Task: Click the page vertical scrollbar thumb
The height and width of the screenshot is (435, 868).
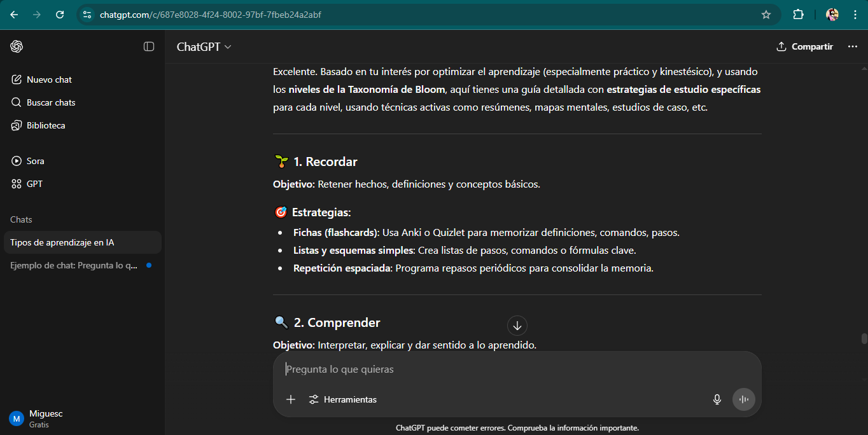Action: click(864, 338)
